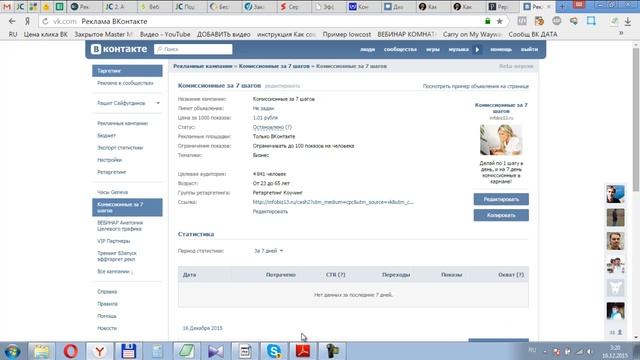Click the 1.01 рубля price value
The height and width of the screenshot is (360, 640).
[265, 118]
